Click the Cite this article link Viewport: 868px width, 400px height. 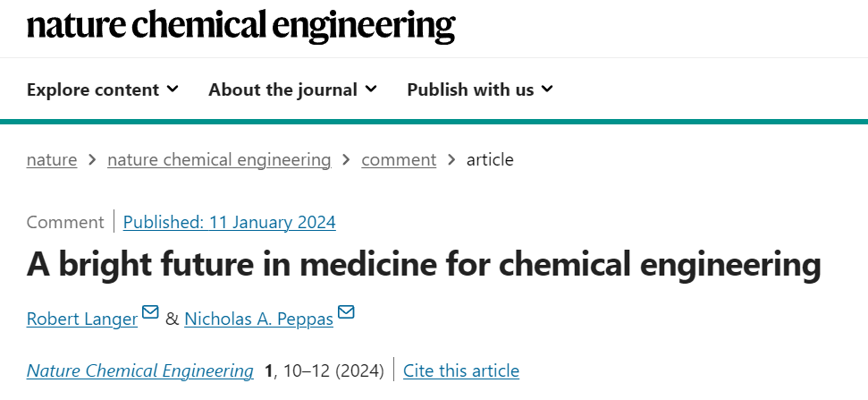click(x=461, y=370)
